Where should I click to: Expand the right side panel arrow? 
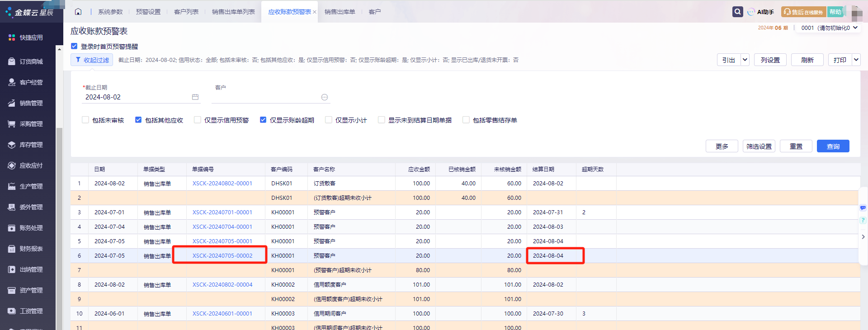pos(863,236)
